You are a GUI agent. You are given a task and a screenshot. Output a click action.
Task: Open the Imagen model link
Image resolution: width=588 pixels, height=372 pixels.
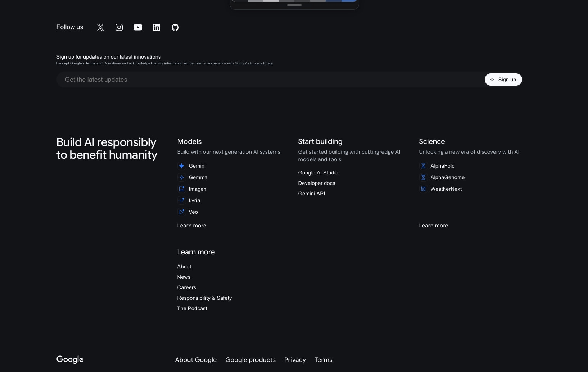tap(198, 189)
